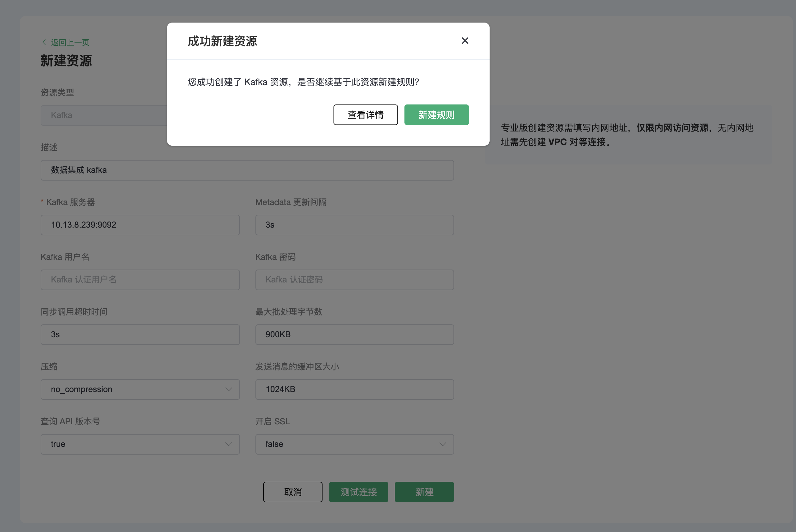Click the green 新建规则 button

436,115
